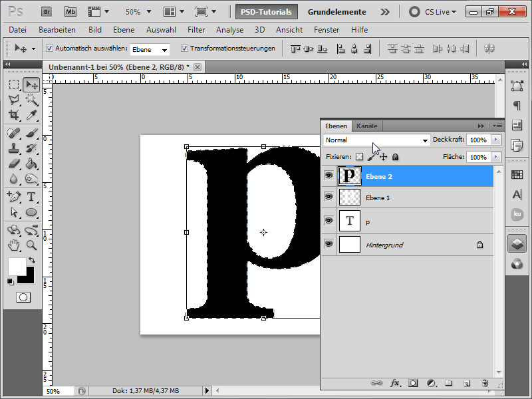532x399 pixels.
Task: Open status bar info arrow
Action: (x=207, y=391)
